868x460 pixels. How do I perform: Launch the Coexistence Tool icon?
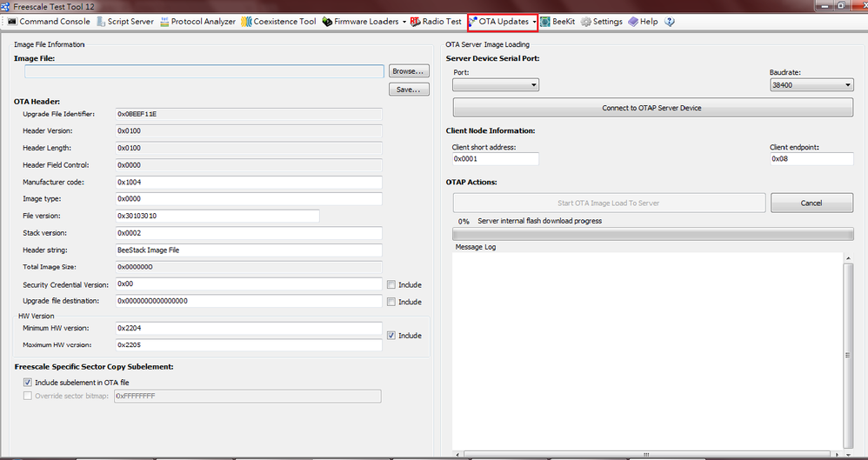click(x=246, y=22)
